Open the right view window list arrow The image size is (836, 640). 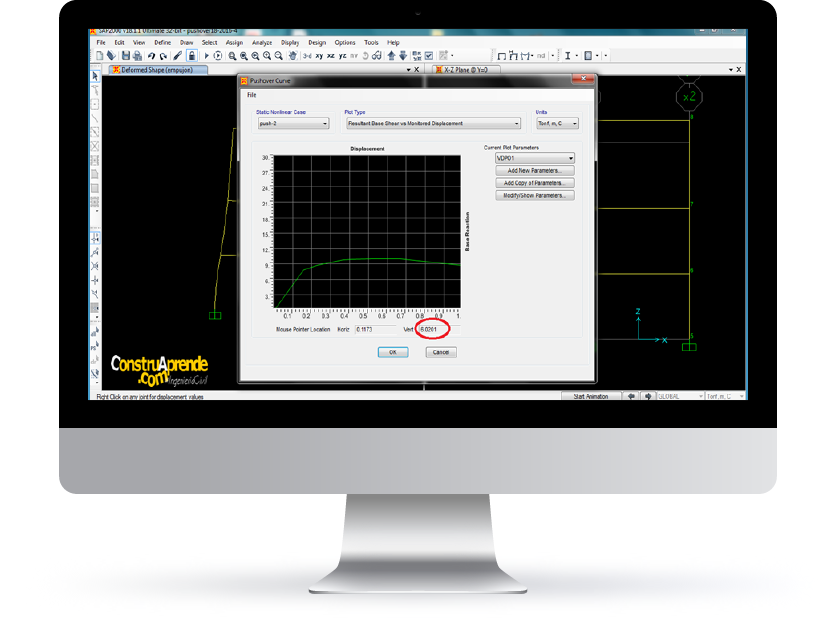tap(730, 70)
